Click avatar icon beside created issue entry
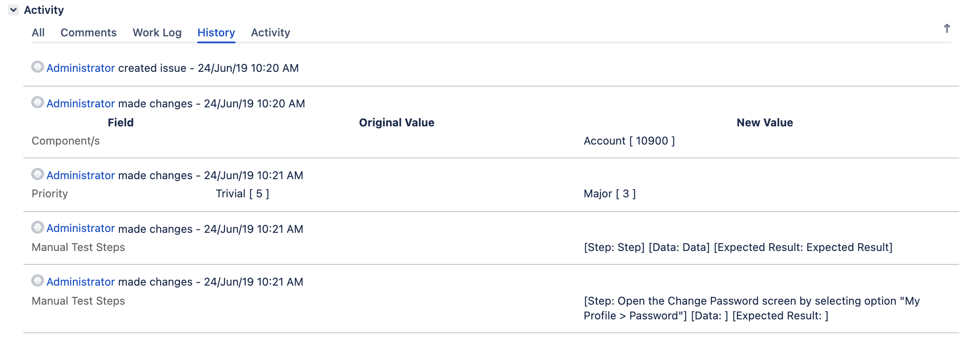This screenshot has height=341, width=980. [x=38, y=67]
